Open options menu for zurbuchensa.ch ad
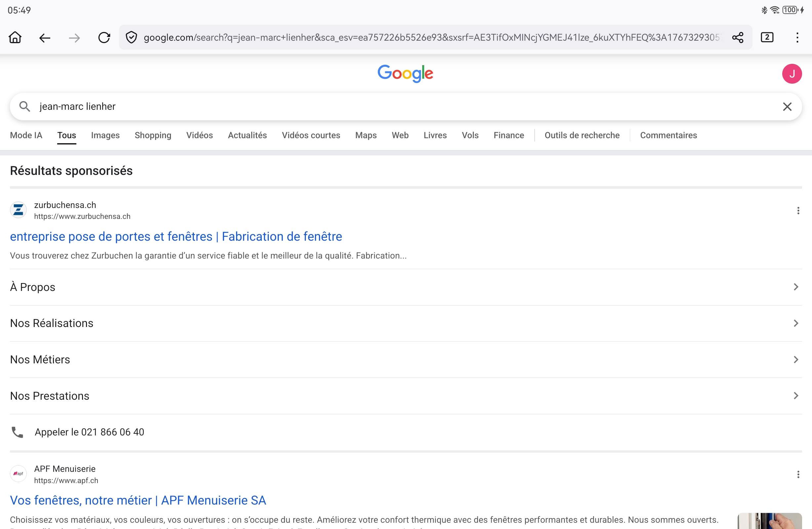This screenshot has width=812, height=529. coord(798,211)
